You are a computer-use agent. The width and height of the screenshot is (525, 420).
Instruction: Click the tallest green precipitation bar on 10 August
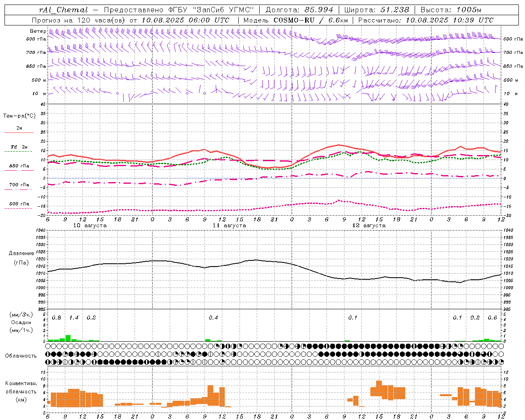point(68,338)
